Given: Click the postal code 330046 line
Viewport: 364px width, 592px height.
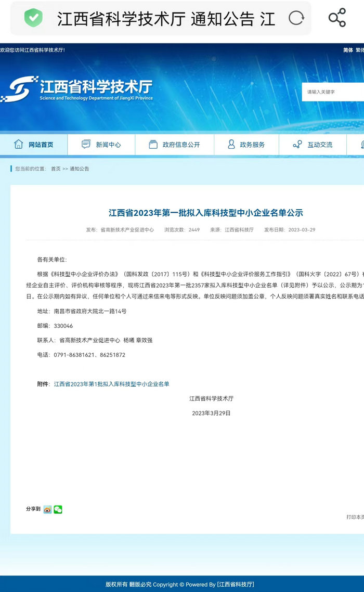Looking at the screenshot, I should point(55,326).
